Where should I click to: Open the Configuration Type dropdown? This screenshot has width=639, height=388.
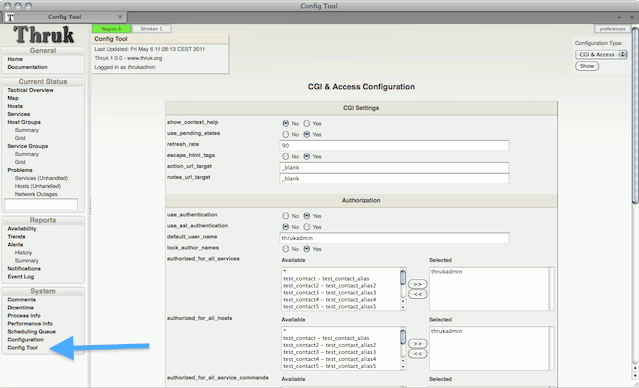pyautogui.click(x=601, y=54)
